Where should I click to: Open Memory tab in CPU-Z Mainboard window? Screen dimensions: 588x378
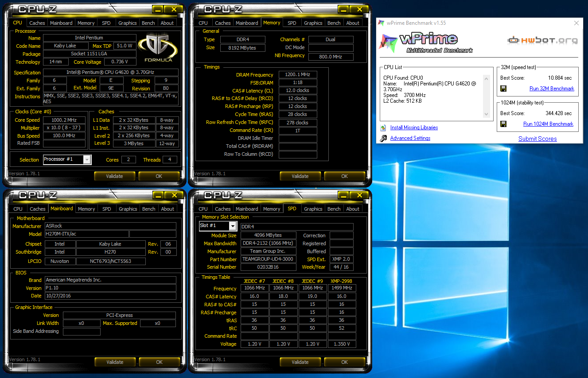pos(86,209)
